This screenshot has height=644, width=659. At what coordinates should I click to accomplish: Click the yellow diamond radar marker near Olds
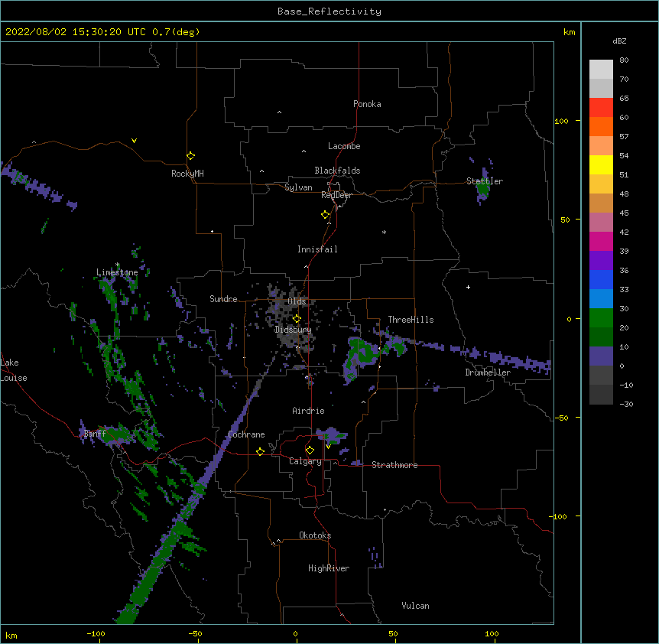[297, 318]
